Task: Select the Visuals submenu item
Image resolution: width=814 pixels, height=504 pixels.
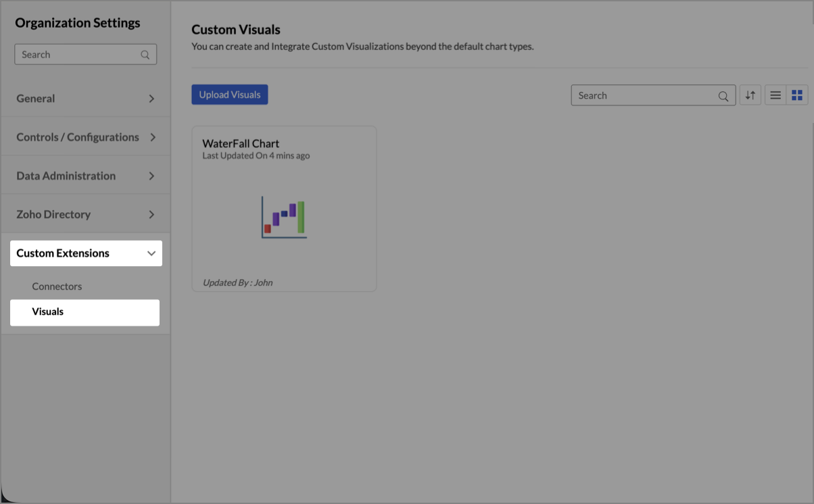Action: [48, 311]
